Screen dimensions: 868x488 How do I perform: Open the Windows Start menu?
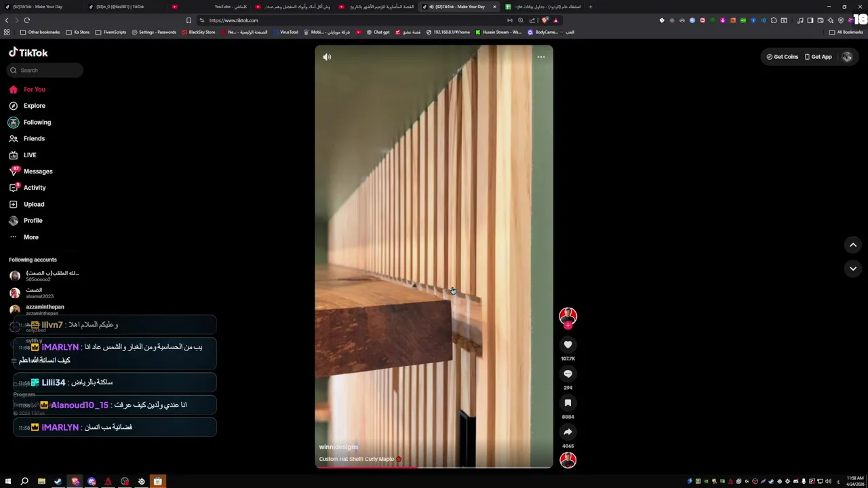click(x=8, y=481)
